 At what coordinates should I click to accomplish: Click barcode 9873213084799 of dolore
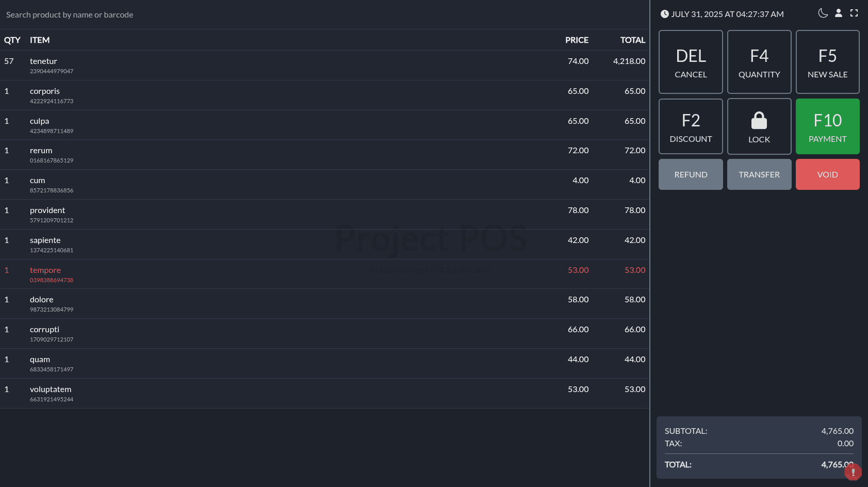52,310
